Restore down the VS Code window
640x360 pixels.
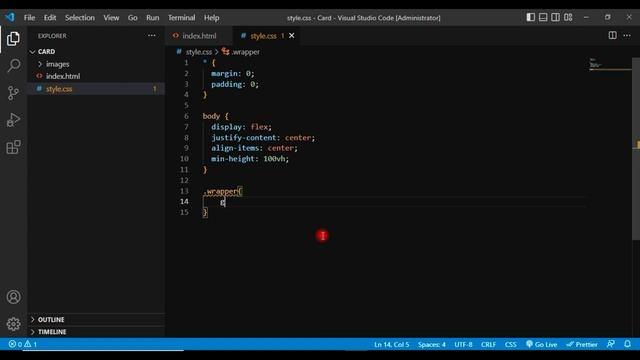(x=607, y=17)
